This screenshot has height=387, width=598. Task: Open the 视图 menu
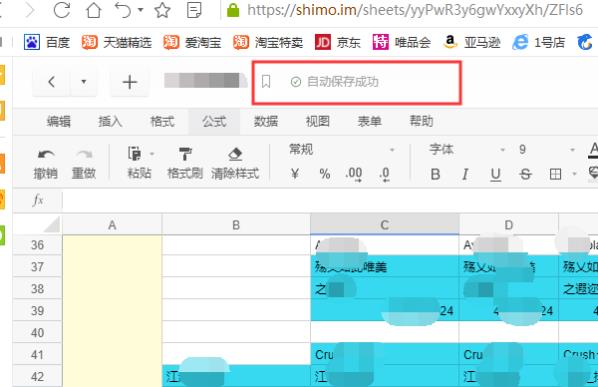318,121
